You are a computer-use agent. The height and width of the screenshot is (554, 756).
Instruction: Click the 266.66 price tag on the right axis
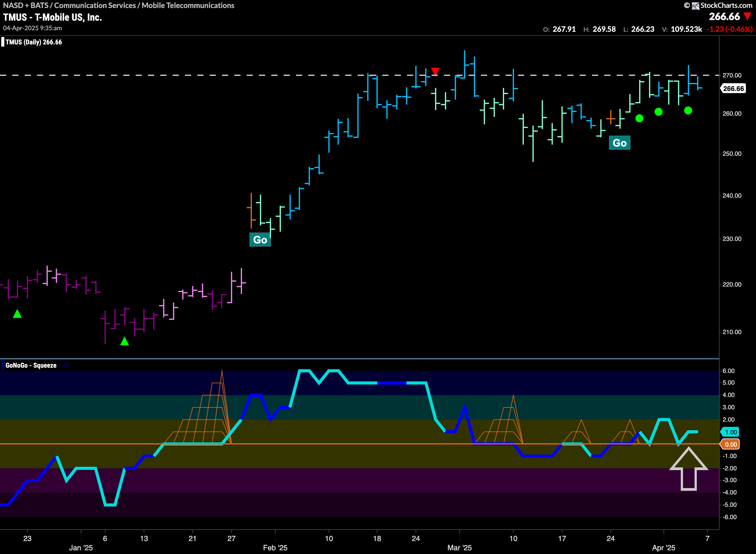coord(733,89)
